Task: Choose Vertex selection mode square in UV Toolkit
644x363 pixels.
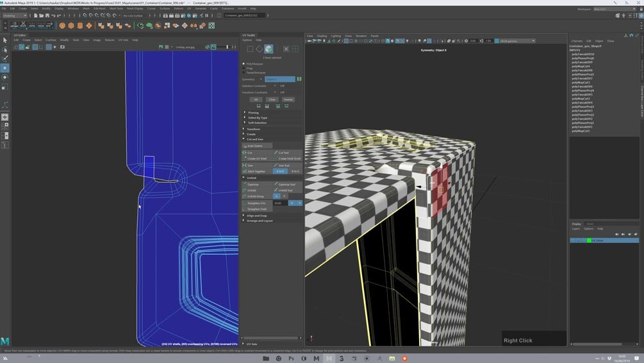Action: [x=250, y=49]
